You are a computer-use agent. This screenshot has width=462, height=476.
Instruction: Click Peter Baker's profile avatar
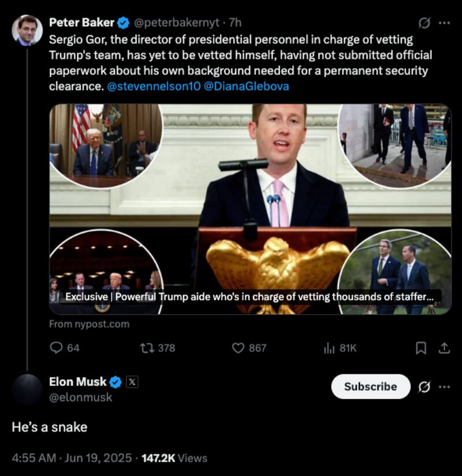(x=27, y=30)
